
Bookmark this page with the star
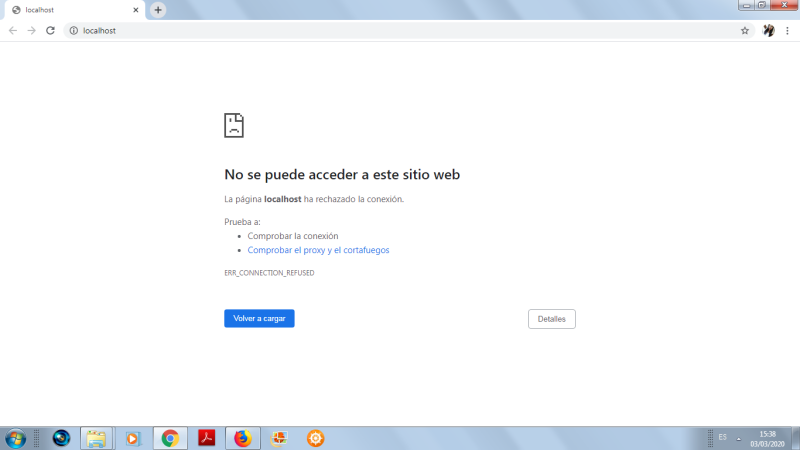tap(745, 31)
